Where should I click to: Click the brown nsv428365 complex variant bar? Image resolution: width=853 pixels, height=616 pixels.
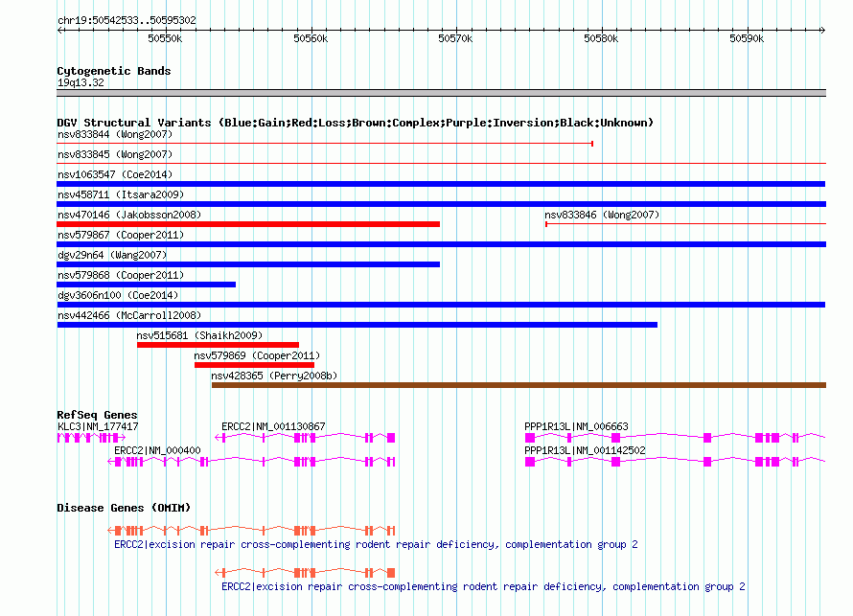click(x=519, y=385)
